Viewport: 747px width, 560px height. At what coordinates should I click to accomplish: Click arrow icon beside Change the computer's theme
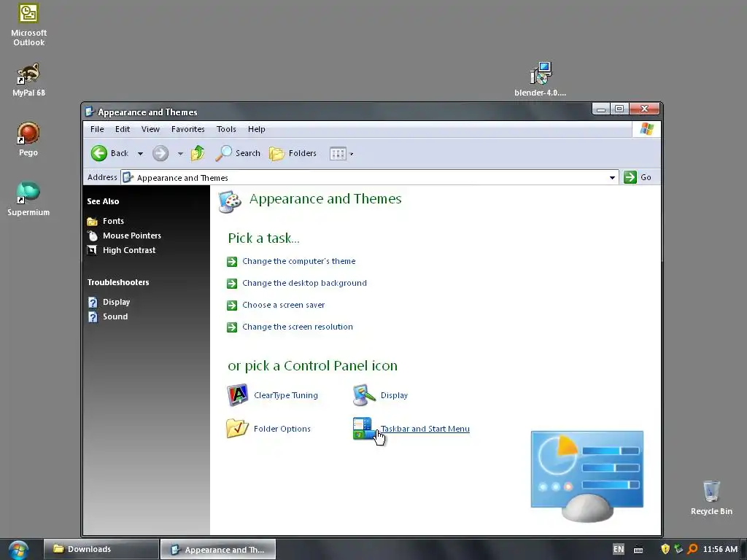(232, 262)
